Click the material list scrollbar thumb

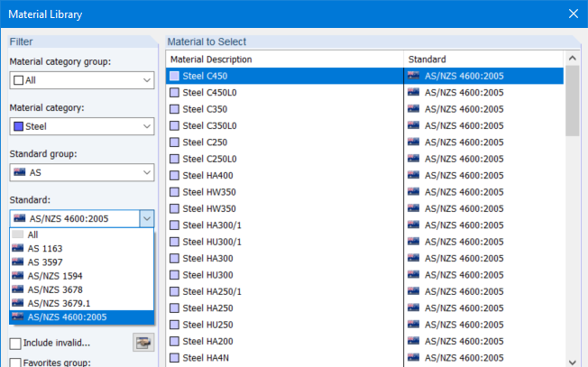click(573, 101)
